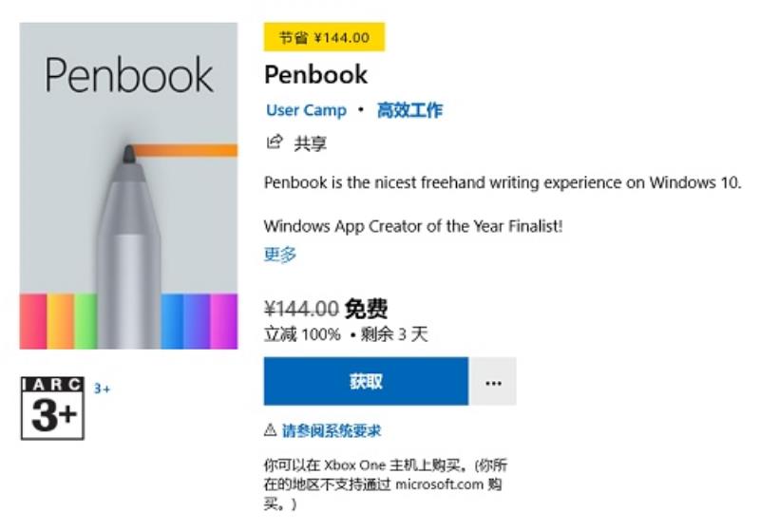Click the small blue 3+ rating link
This screenshot has width=760, height=532.
click(x=102, y=389)
